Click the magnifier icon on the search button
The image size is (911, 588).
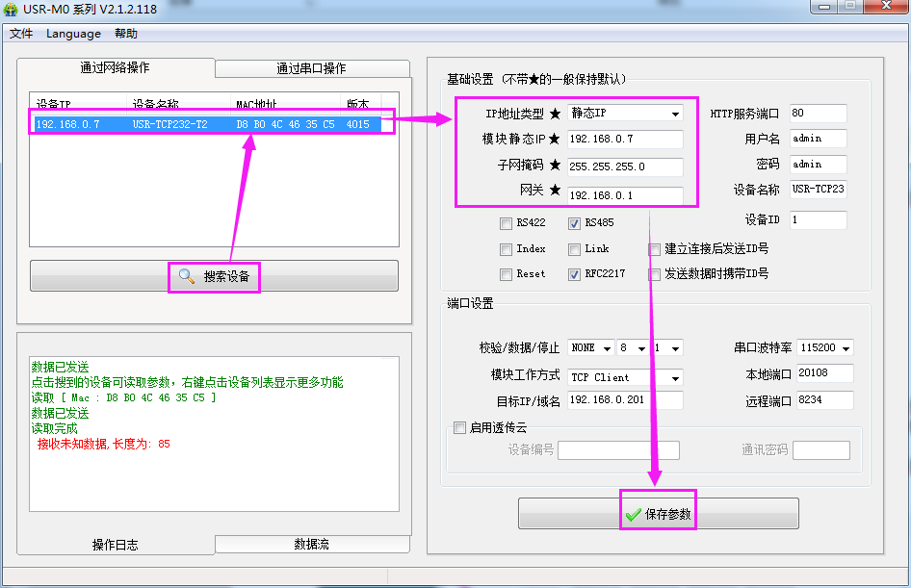point(189,276)
